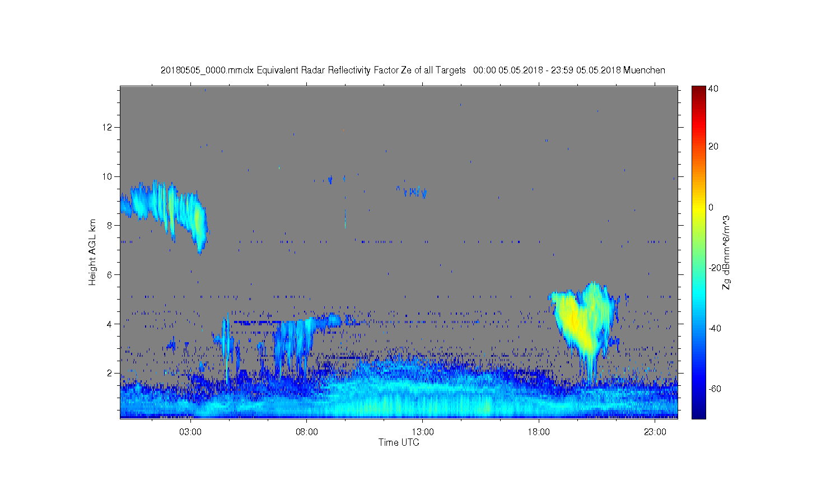Click the dark blue bottom of colorbar
Image resolution: width=840 pixels, height=504 pixels.
(x=698, y=413)
